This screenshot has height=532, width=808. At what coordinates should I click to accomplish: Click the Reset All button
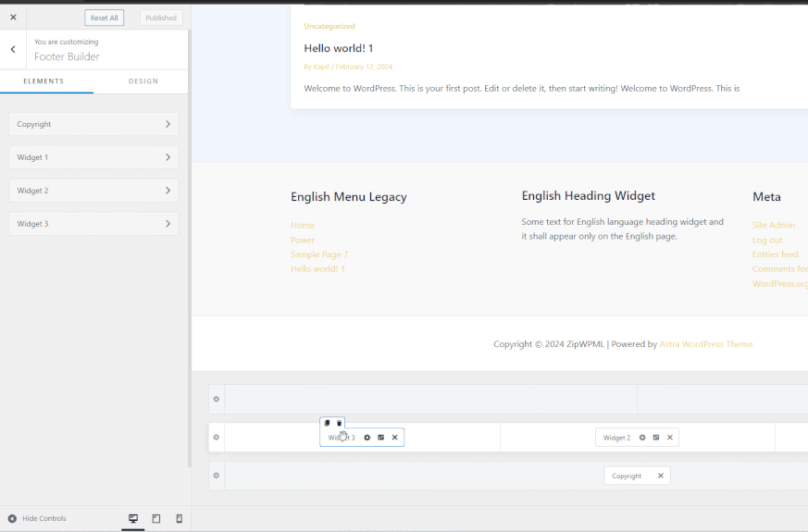[x=104, y=18]
